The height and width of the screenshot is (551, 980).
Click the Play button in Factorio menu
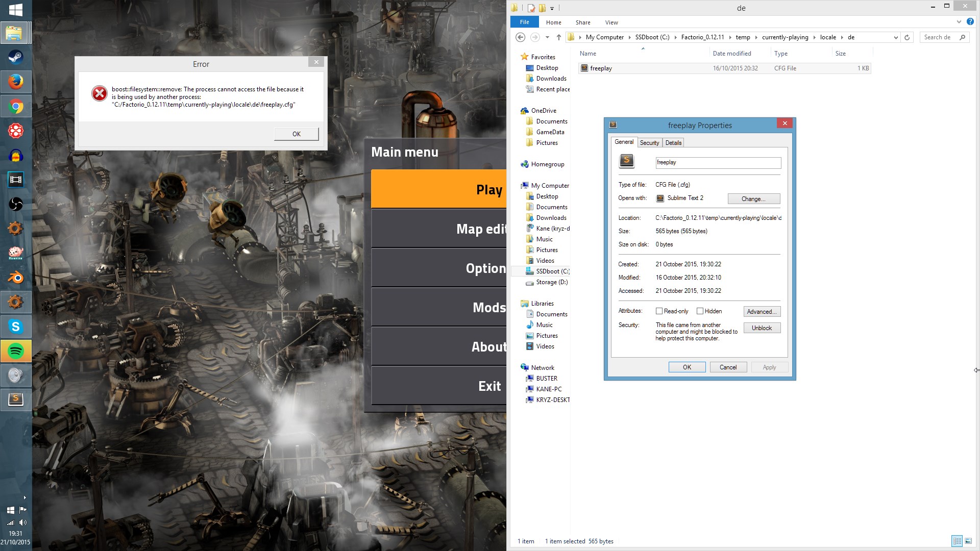(x=439, y=189)
